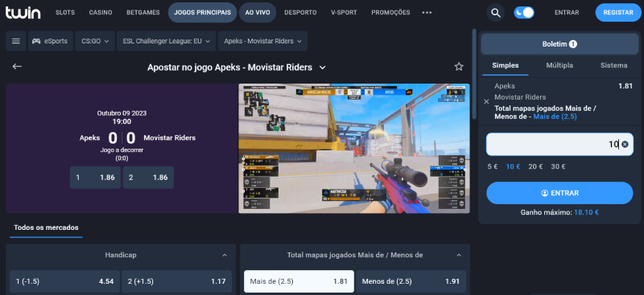Viewport: 644px width, 295px height.
Task: Click Entrar in the header
Action: click(567, 13)
